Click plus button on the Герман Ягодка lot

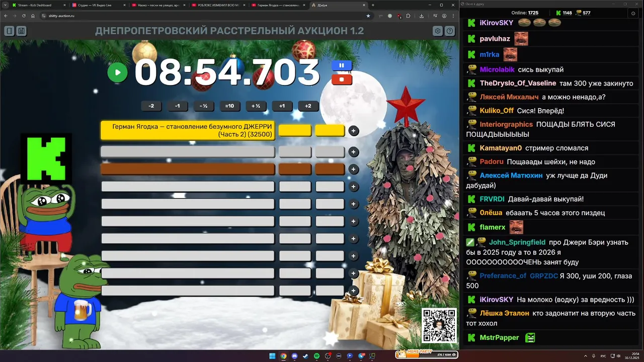[354, 131]
